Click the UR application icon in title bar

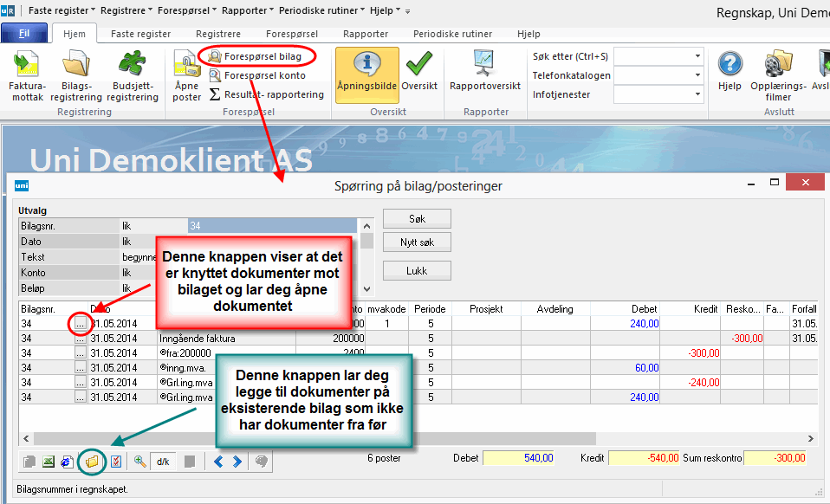(8, 10)
